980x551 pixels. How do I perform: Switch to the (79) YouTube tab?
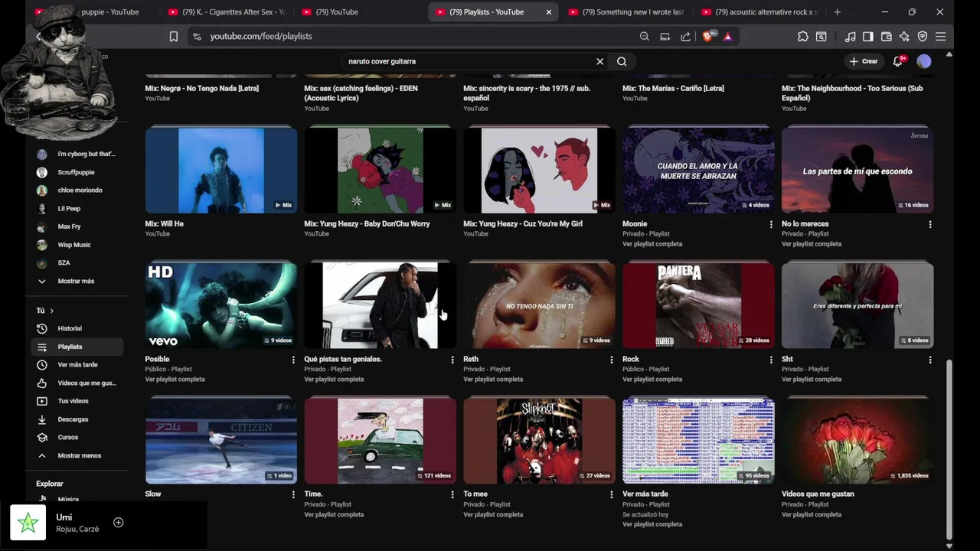click(337, 11)
